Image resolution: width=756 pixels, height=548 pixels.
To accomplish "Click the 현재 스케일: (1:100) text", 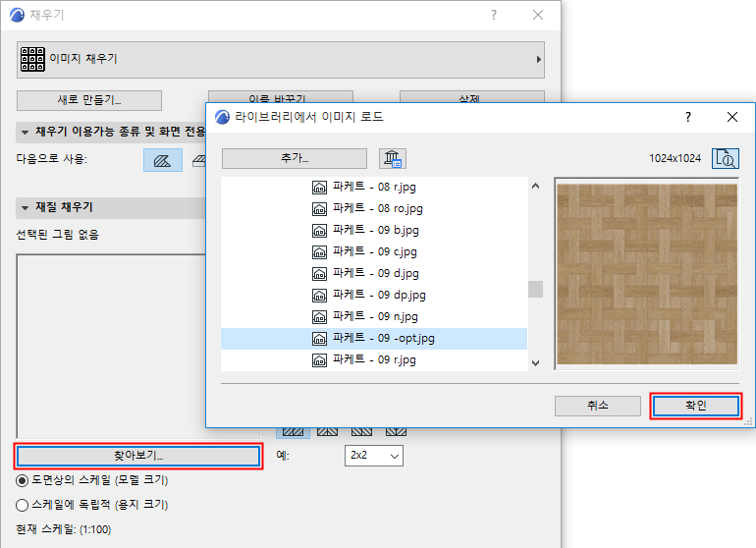I will [x=64, y=529].
